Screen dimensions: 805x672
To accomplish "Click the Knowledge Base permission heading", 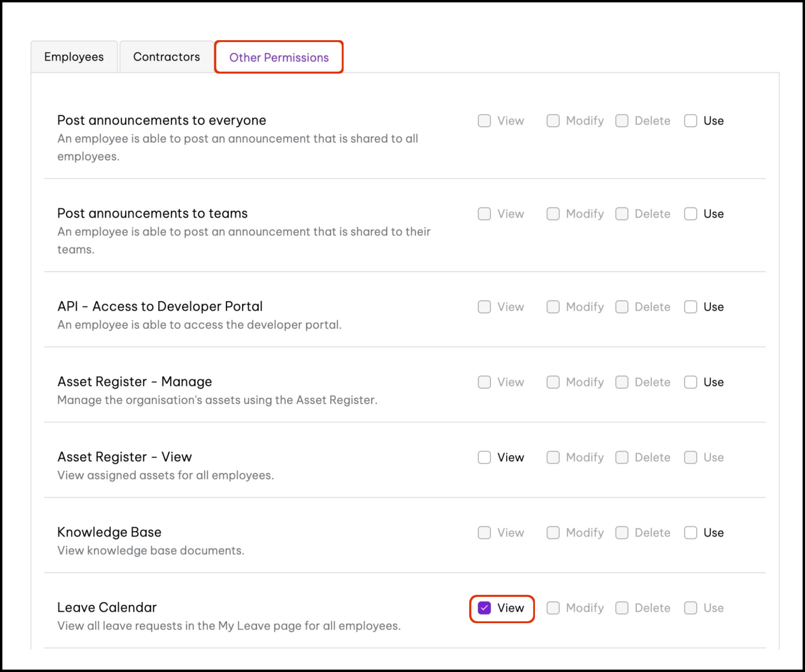I will (109, 532).
